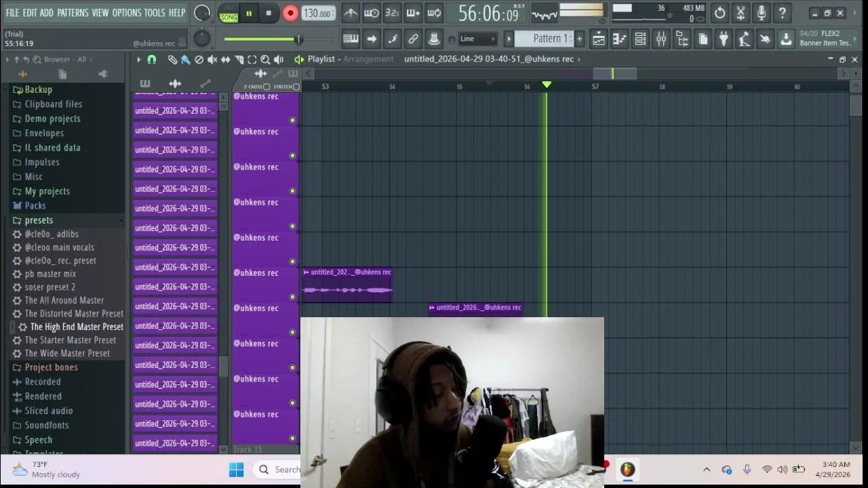This screenshot has height=488, width=868.
Task: Toggle Song/Pattern mode switch
Action: pos(229,13)
